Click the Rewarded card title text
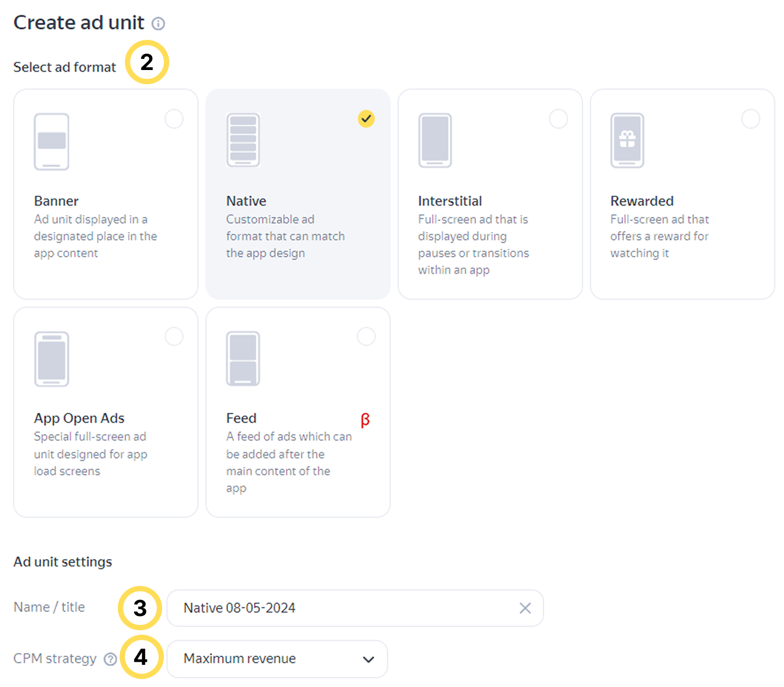 click(x=642, y=201)
